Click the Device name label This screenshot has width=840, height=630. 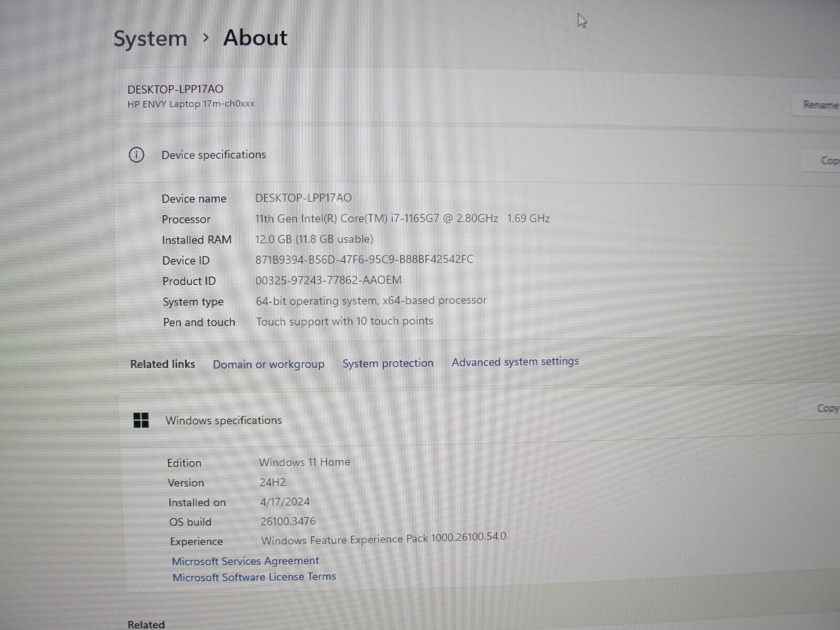coord(194,199)
